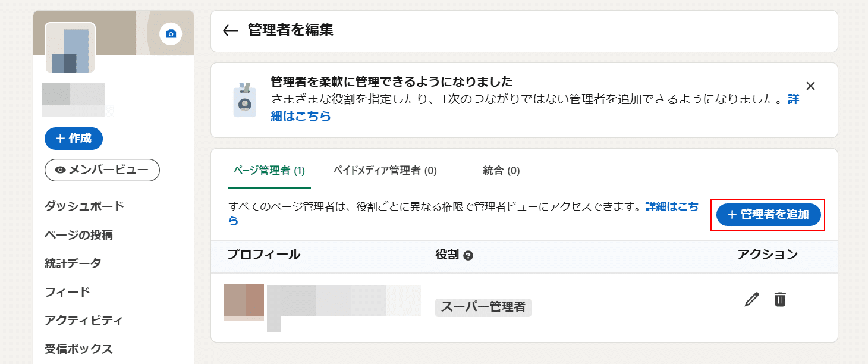The width and height of the screenshot is (868, 364).
Task: Click the camera icon on cover image
Action: coord(171,34)
